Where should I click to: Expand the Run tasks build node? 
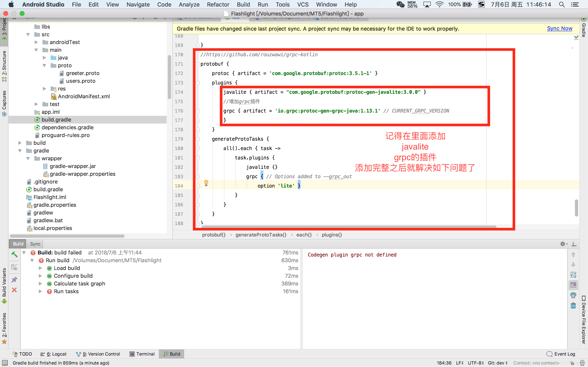[40, 291]
